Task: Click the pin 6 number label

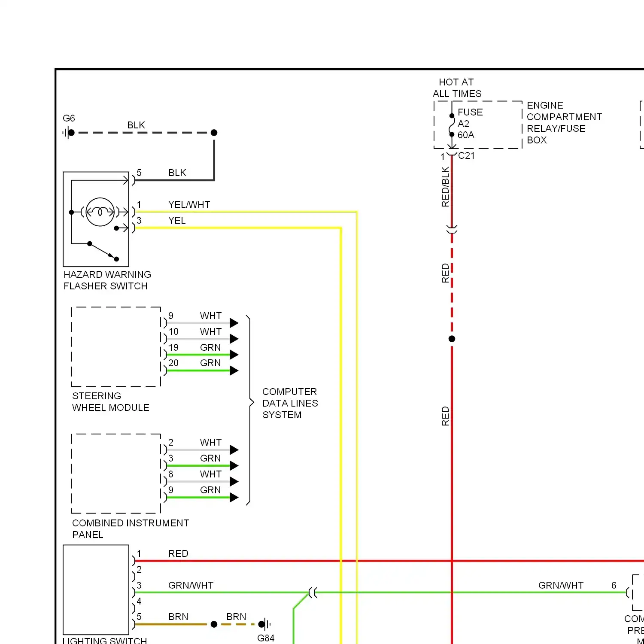Action: tap(614, 585)
